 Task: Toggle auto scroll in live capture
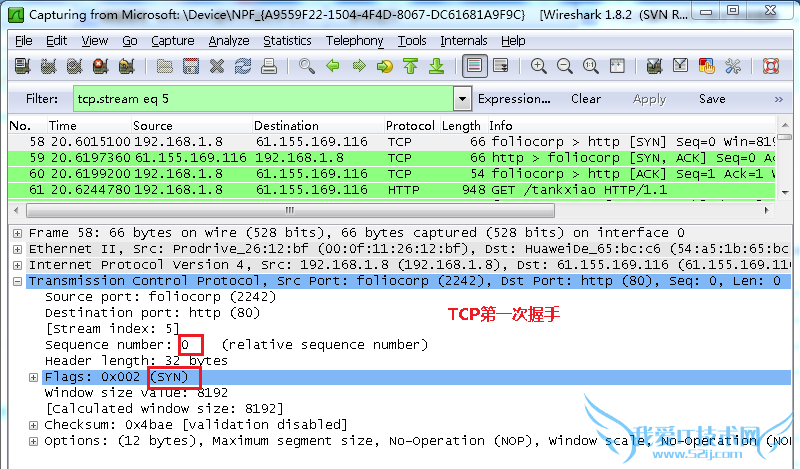click(x=501, y=66)
